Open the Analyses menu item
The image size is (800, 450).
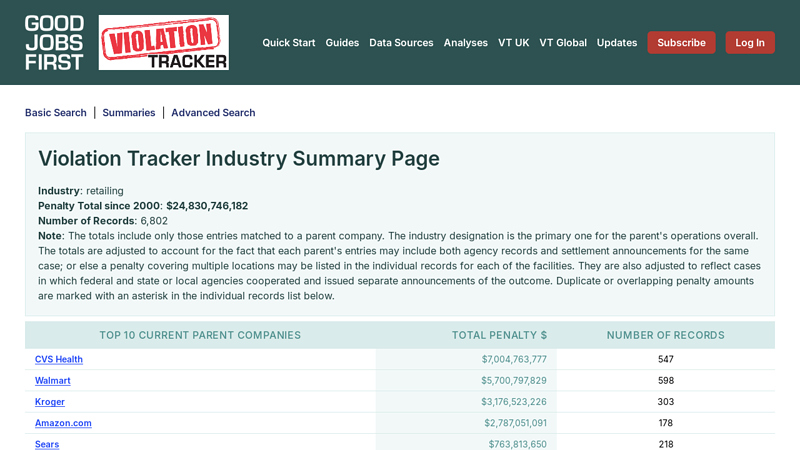(x=465, y=43)
